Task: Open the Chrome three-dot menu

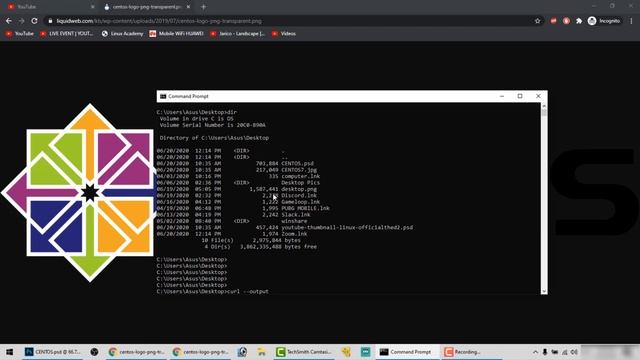Action: [631, 21]
